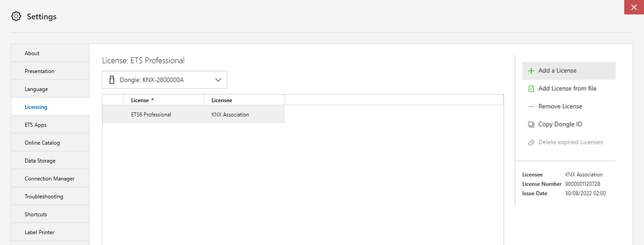The image size is (644, 245).
Task: Click the red minus Remove License icon
Action: tap(531, 106)
